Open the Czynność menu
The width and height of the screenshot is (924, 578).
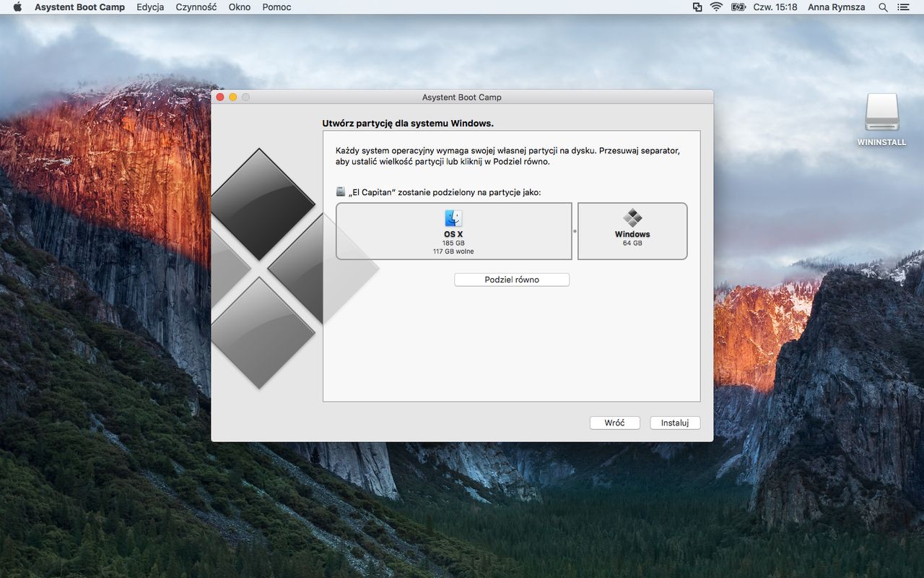click(x=196, y=7)
